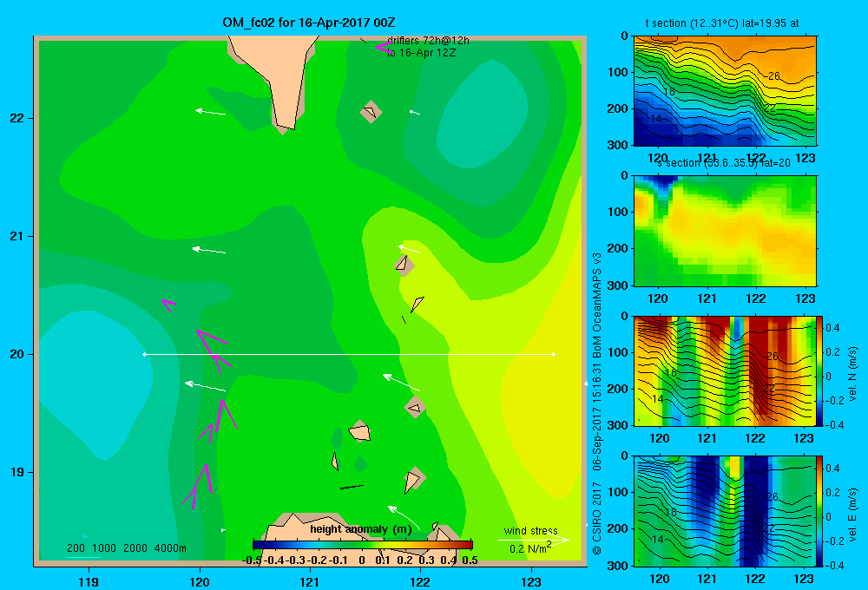868x590 pixels.
Task: Click the "vel. N (m/s)" axis label
Action: coord(852,374)
